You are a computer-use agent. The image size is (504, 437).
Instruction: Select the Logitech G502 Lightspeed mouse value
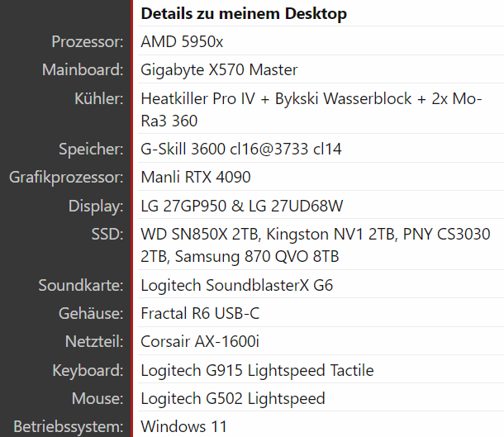tap(233, 399)
